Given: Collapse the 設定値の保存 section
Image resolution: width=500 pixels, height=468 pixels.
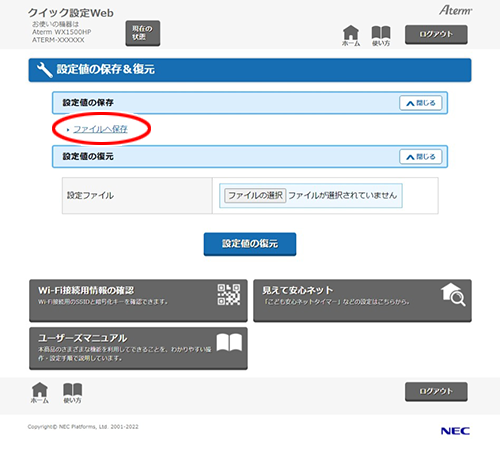Looking at the screenshot, I should 421,103.
